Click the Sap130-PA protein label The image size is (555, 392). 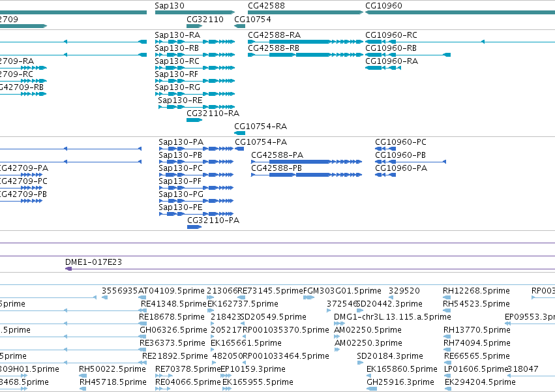pyautogui.click(x=181, y=142)
